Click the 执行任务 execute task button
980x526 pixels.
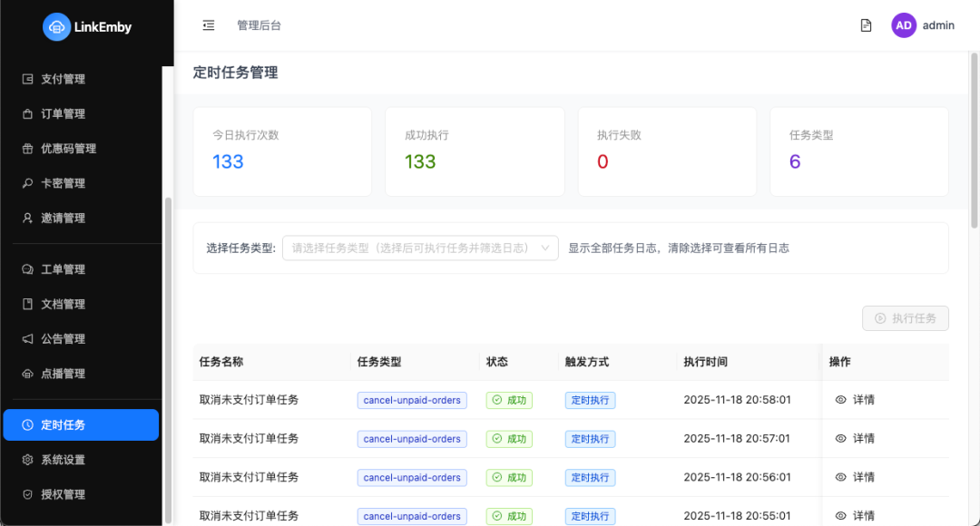pyautogui.click(x=905, y=318)
